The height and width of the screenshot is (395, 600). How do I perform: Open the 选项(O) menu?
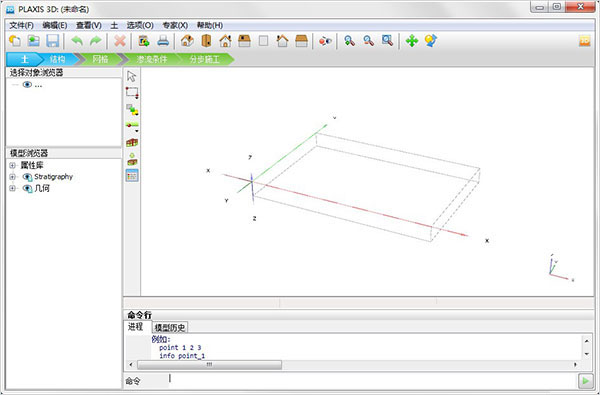(140, 25)
